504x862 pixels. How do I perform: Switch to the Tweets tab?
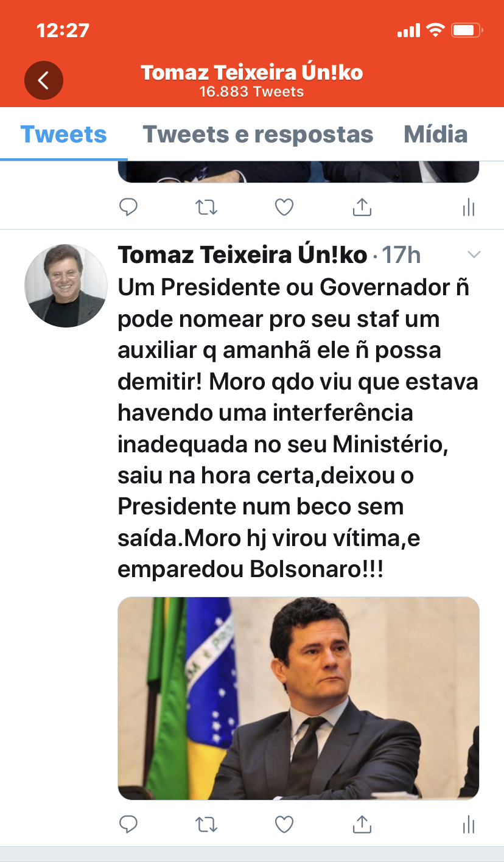click(63, 134)
